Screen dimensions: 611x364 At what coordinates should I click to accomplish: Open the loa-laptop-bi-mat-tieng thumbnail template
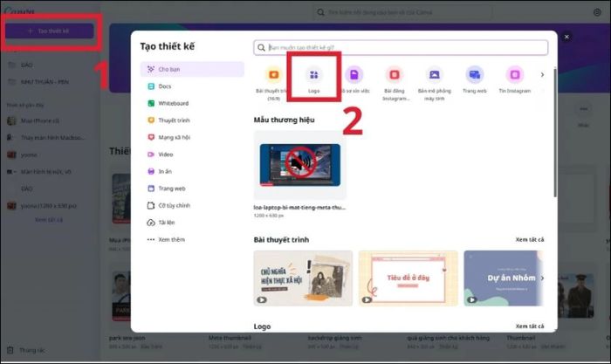coord(299,166)
